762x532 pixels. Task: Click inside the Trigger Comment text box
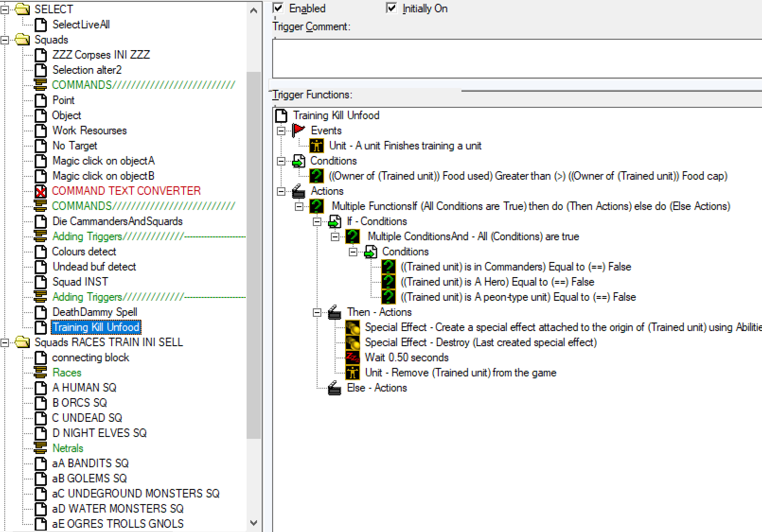(x=517, y=59)
